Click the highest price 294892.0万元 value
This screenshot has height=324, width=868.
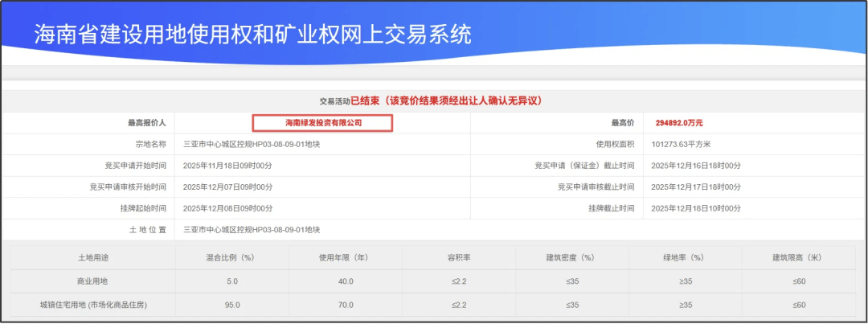[x=679, y=123]
